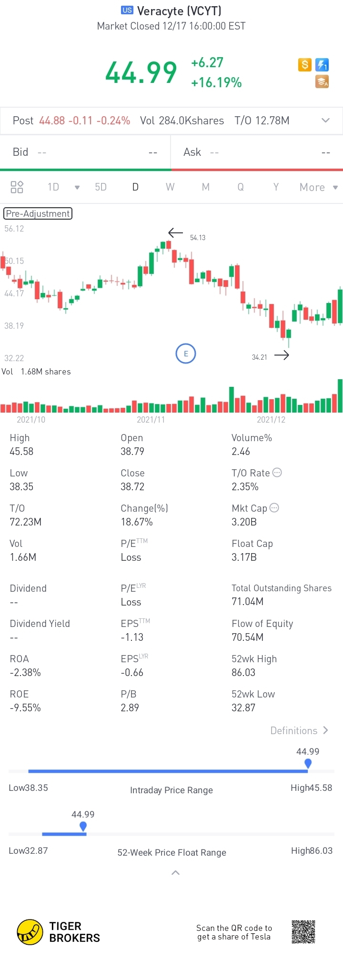Open the Definitions link
The image size is (343, 980).
pyautogui.click(x=299, y=730)
